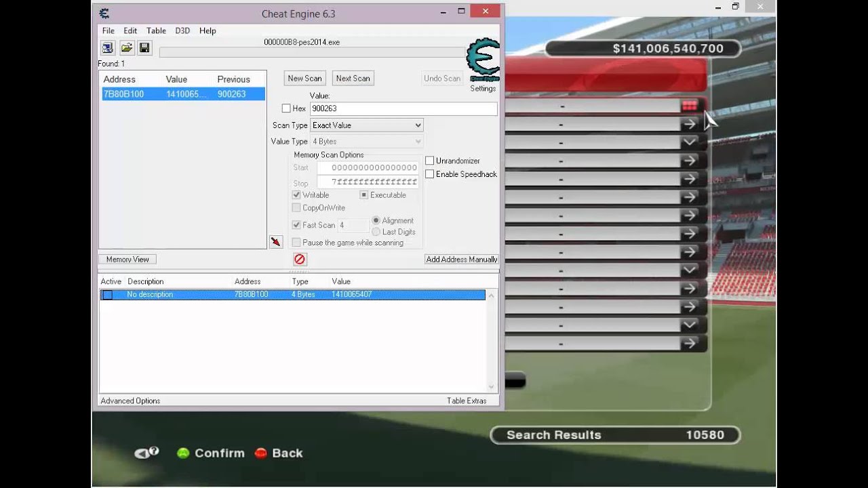This screenshot has height=488, width=868.
Task: Click the Start address field
Action: [367, 167]
